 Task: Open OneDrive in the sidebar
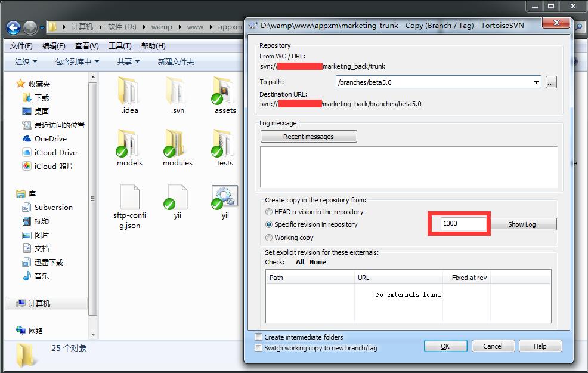(44, 139)
